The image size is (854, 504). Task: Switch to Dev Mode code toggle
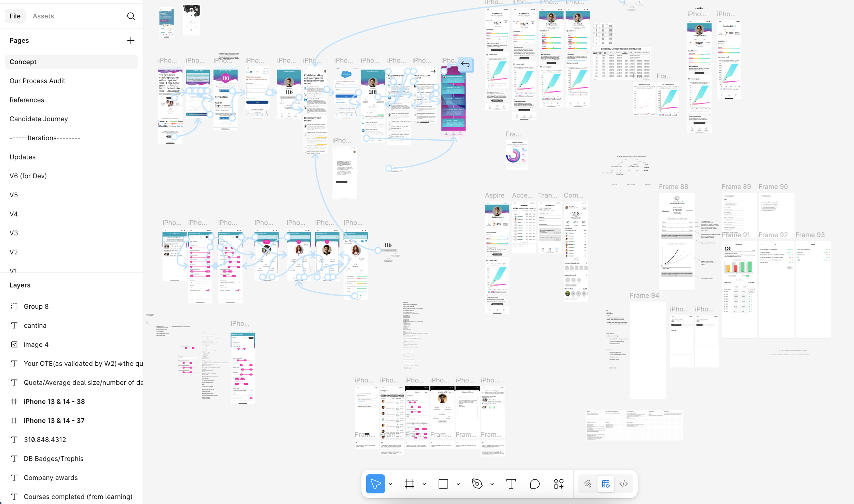pyautogui.click(x=623, y=484)
